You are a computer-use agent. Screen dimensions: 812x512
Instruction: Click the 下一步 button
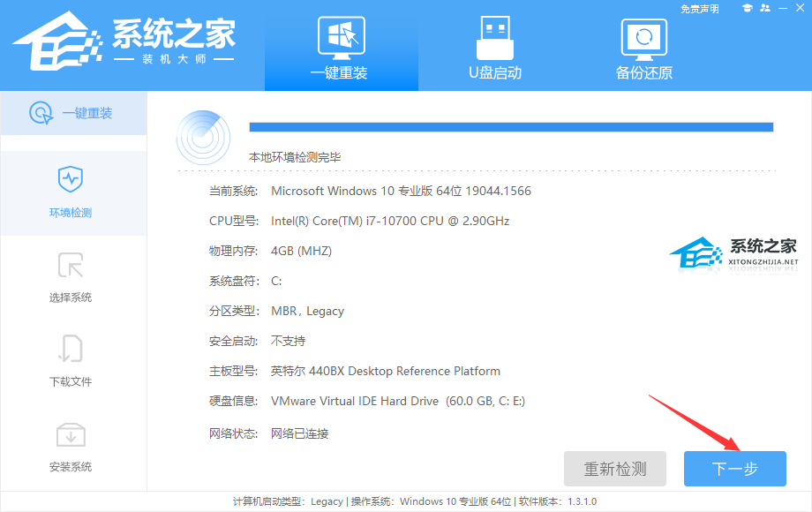point(735,469)
